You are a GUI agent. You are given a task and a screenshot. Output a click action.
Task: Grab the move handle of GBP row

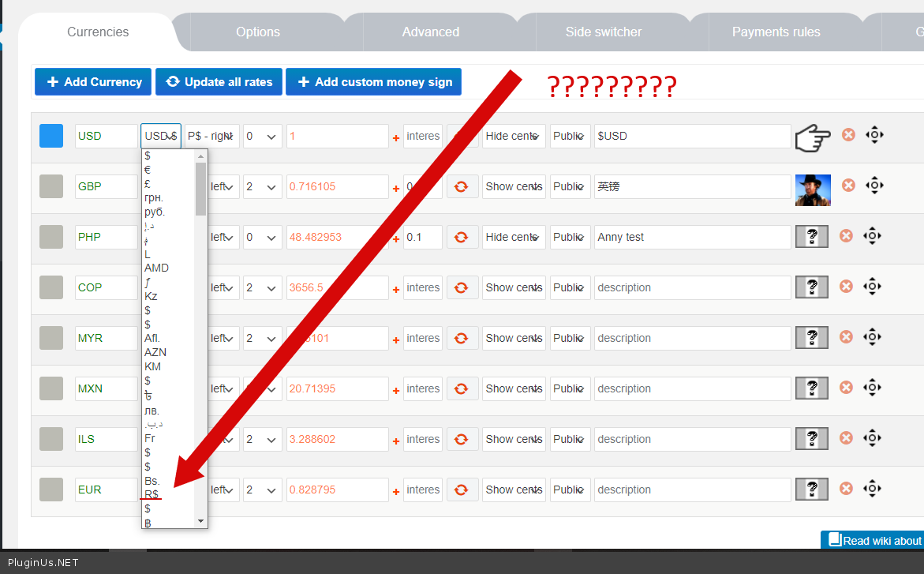pyautogui.click(x=874, y=186)
